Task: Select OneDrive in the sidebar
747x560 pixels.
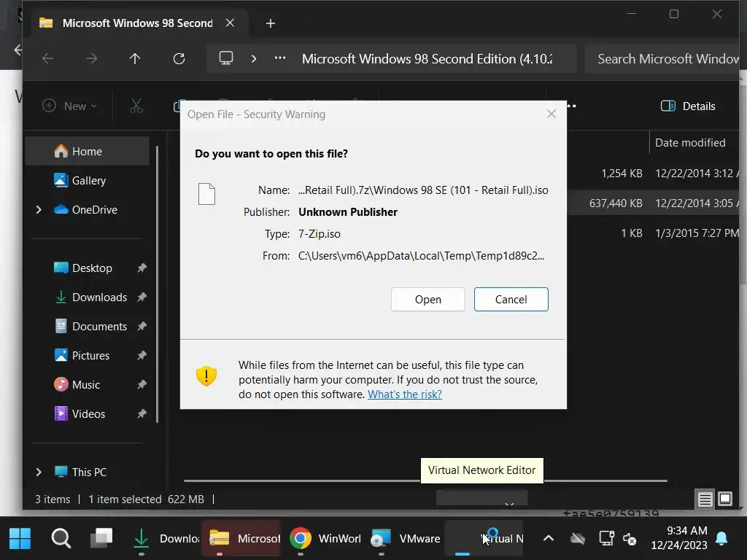Action: coord(94,209)
